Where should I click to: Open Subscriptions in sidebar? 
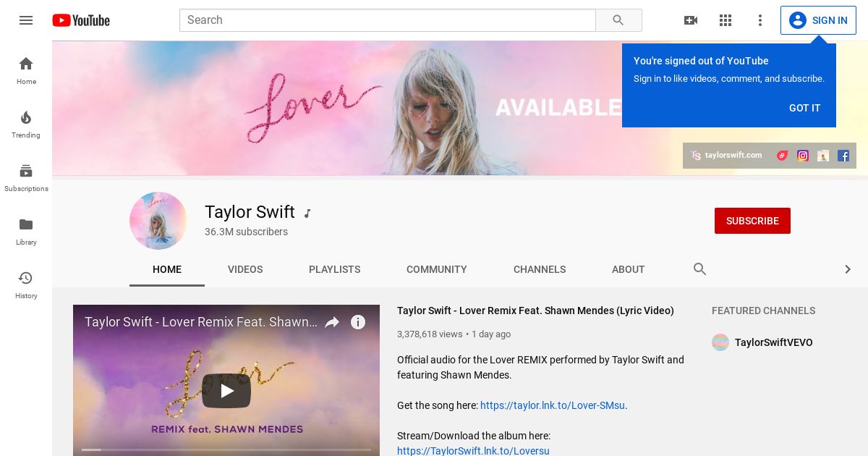26,178
